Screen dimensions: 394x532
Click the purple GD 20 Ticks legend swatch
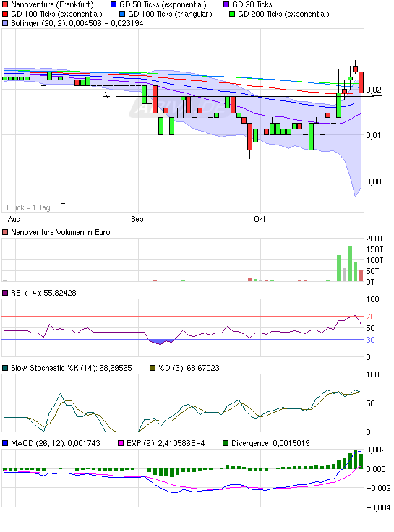(226, 5)
